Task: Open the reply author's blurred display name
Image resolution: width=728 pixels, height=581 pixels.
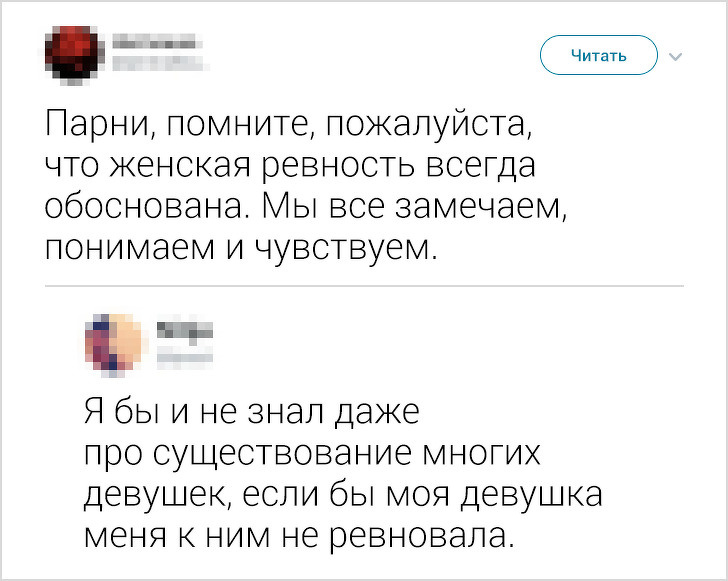Action: point(185,329)
